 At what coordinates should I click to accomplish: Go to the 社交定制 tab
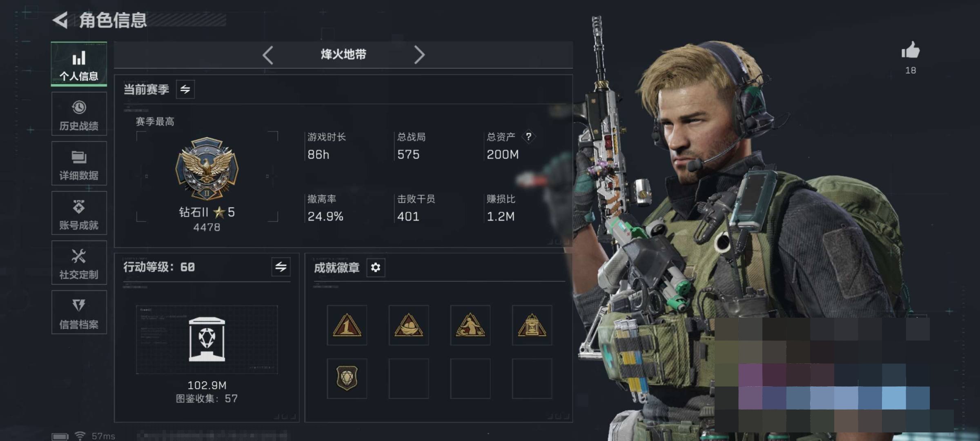tap(79, 263)
